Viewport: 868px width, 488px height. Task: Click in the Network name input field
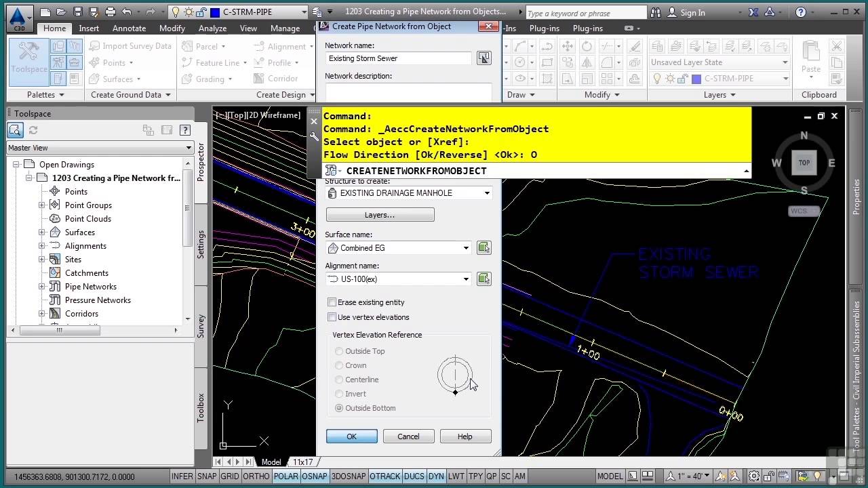(x=398, y=58)
